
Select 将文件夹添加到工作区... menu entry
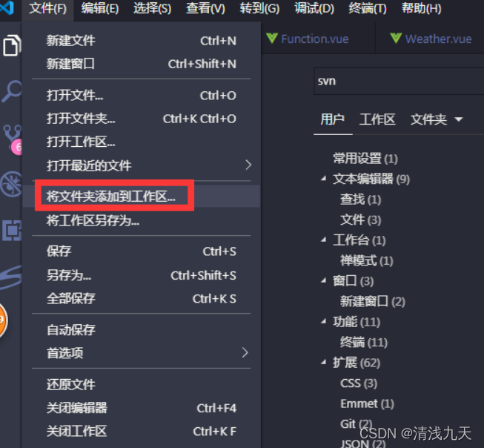point(142,196)
